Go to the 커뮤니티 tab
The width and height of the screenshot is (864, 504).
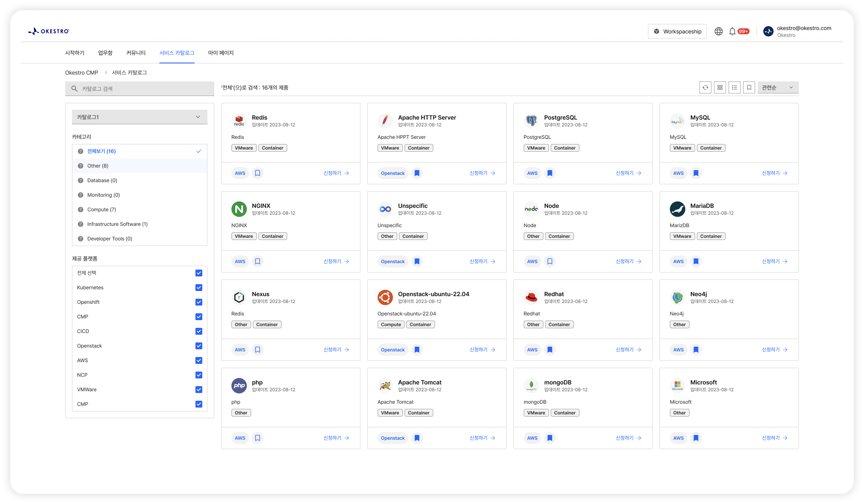click(136, 53)
